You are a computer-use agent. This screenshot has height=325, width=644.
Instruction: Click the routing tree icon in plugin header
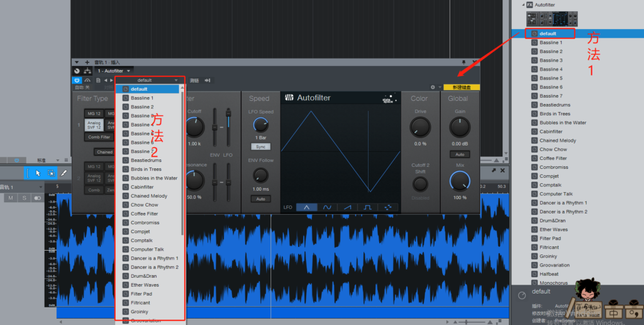click(87, 71)
